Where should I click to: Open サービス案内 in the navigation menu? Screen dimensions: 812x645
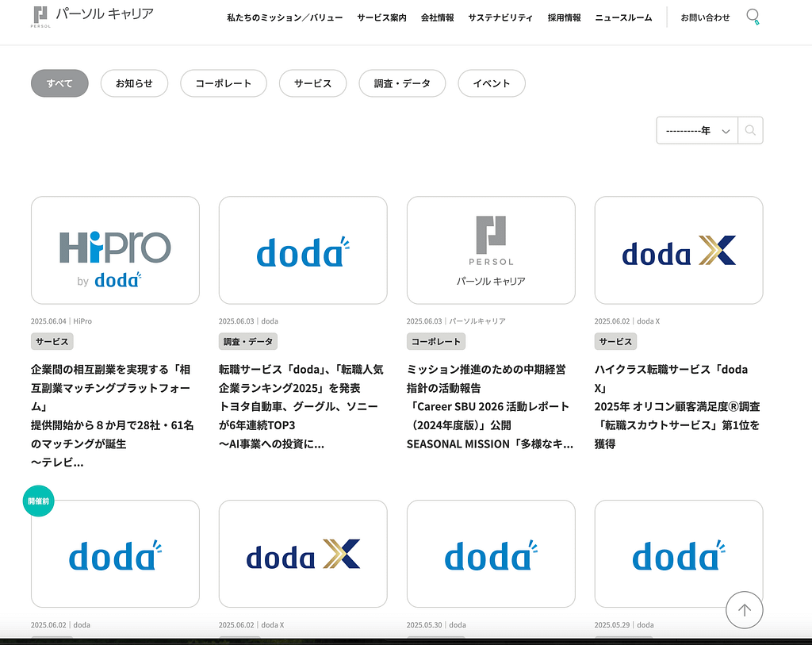point(381,17)
